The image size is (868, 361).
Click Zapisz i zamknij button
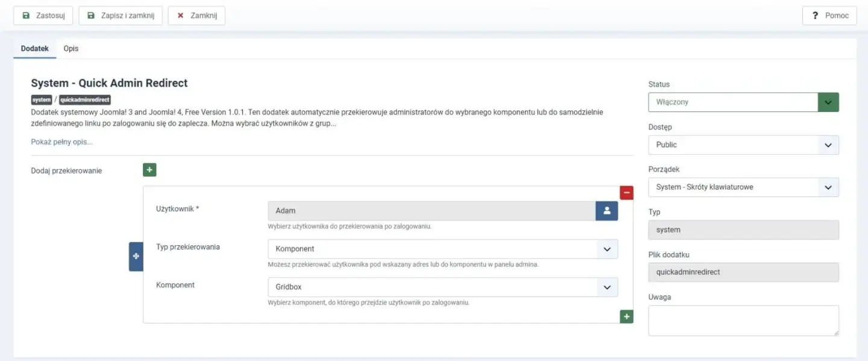[121, 16]
